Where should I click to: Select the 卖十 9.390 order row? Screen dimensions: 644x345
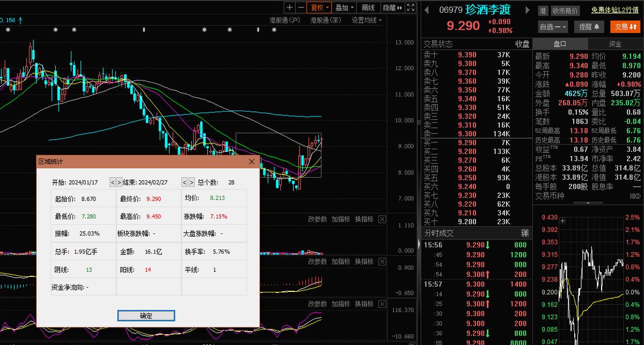click(x=477, y=55)
